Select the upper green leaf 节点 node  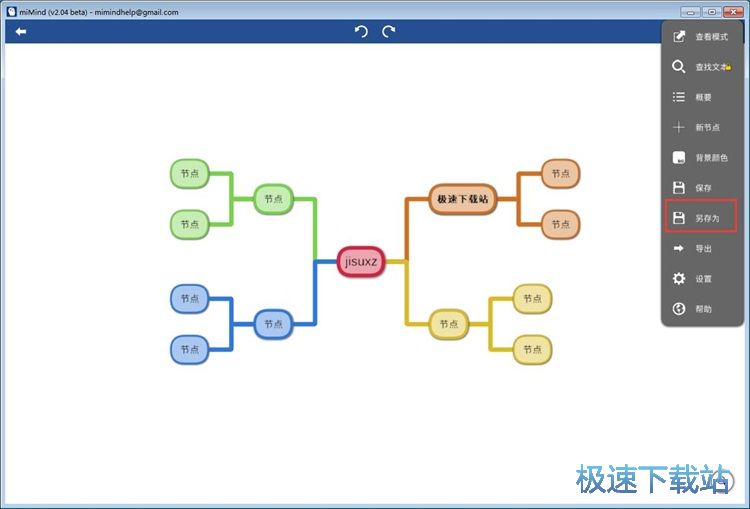(x=190, y=174)
